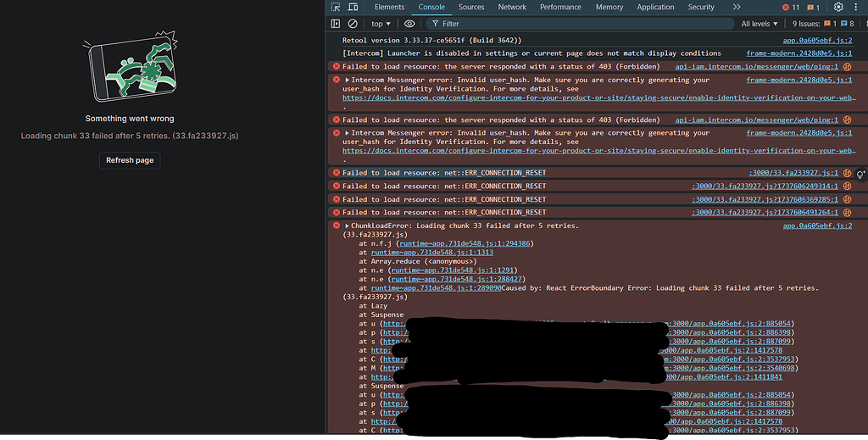
Task: Open the 8 info issues badge
Action: [848, 24]
